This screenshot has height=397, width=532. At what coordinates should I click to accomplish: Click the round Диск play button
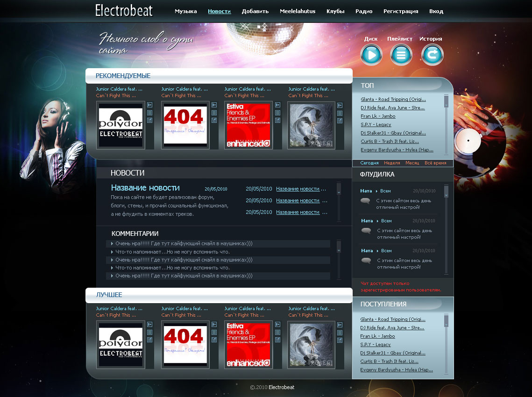pyautogui.click(x=371, y=55)
